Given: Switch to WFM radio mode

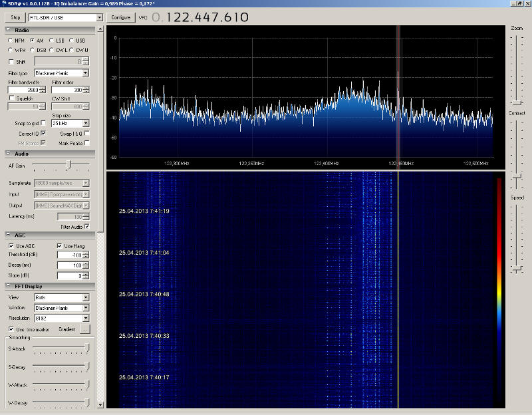Looking at the screenshot, I should (x=11, y=50).
